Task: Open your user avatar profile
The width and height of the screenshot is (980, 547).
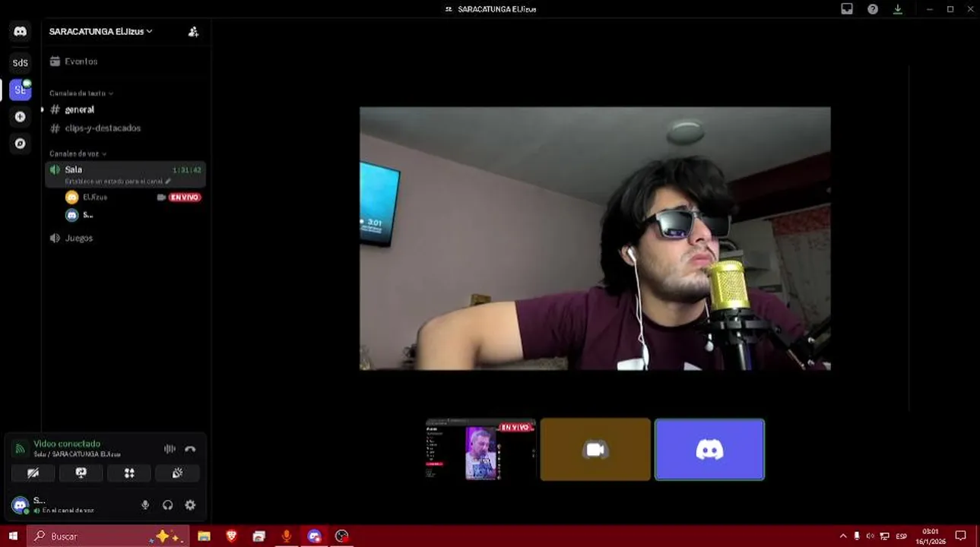Action: click(21, 504)
